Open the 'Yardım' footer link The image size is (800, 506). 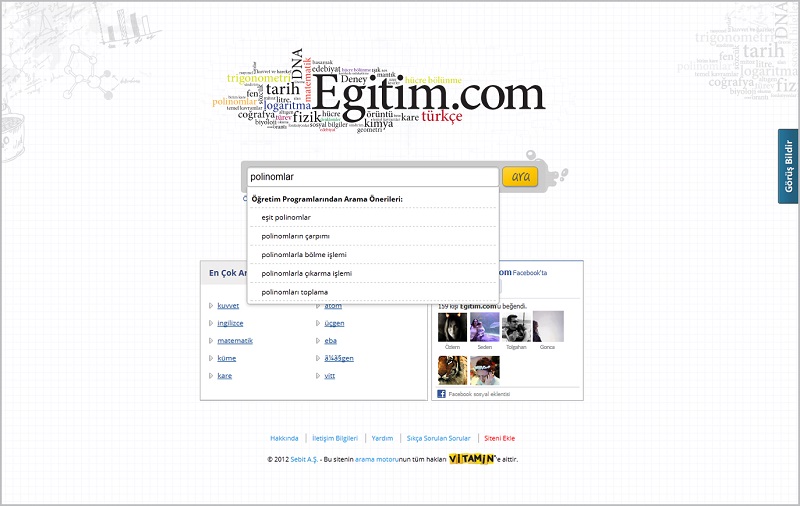382,438
